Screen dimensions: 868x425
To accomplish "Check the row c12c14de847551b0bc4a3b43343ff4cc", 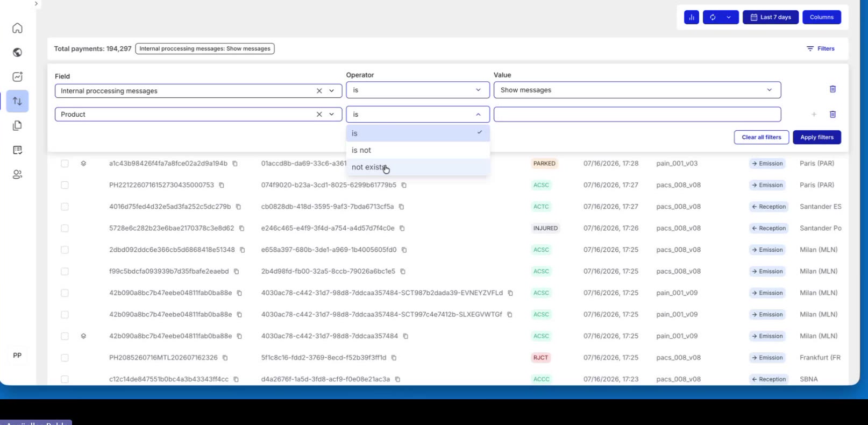I will pos(65,379).
